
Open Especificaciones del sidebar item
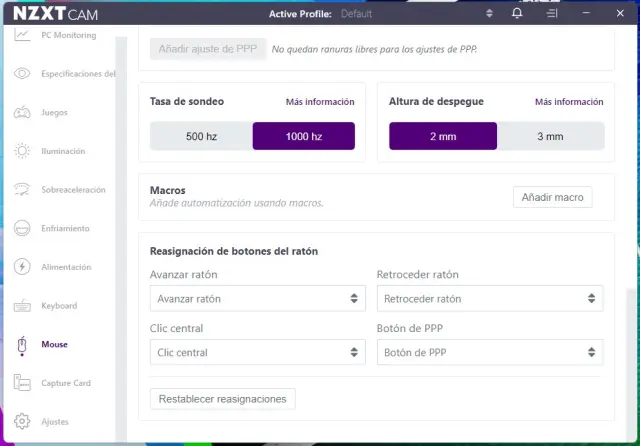(78, 73)
